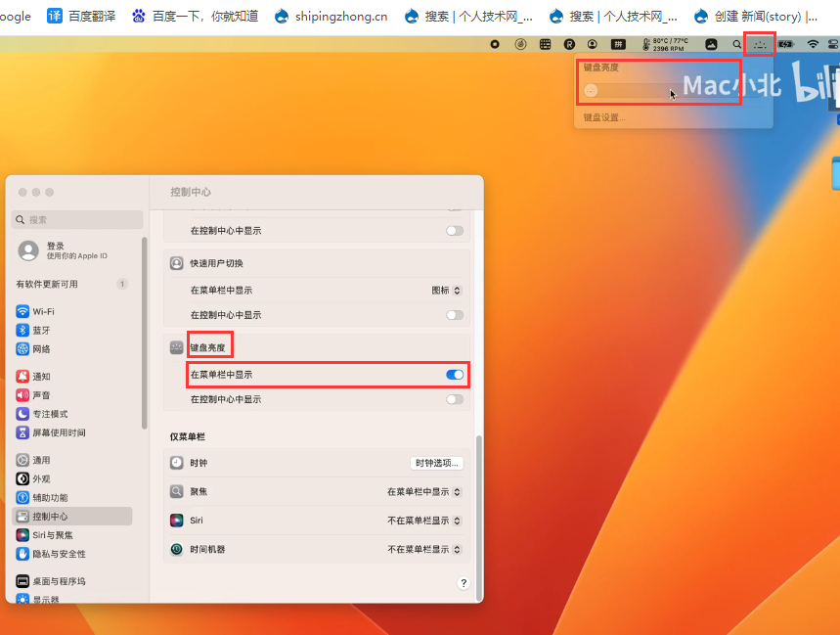Click the screen recording stop icon in menu bar
840x635 pixels.
coord(495,44)
